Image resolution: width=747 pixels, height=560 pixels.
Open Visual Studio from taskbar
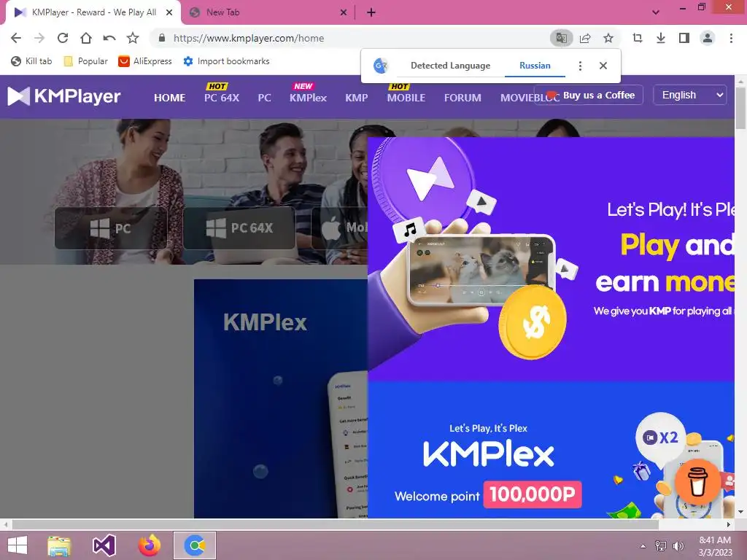point(104,545)
